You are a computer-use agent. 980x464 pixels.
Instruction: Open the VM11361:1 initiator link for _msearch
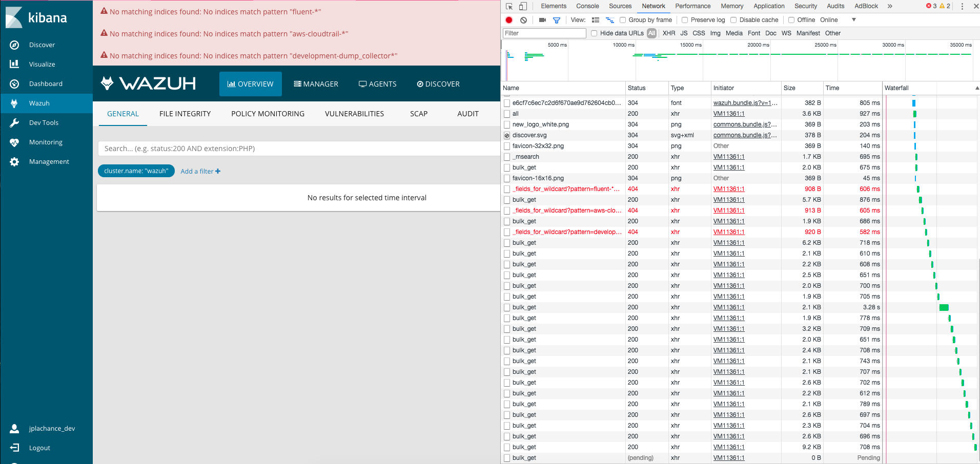coord(729,156)
